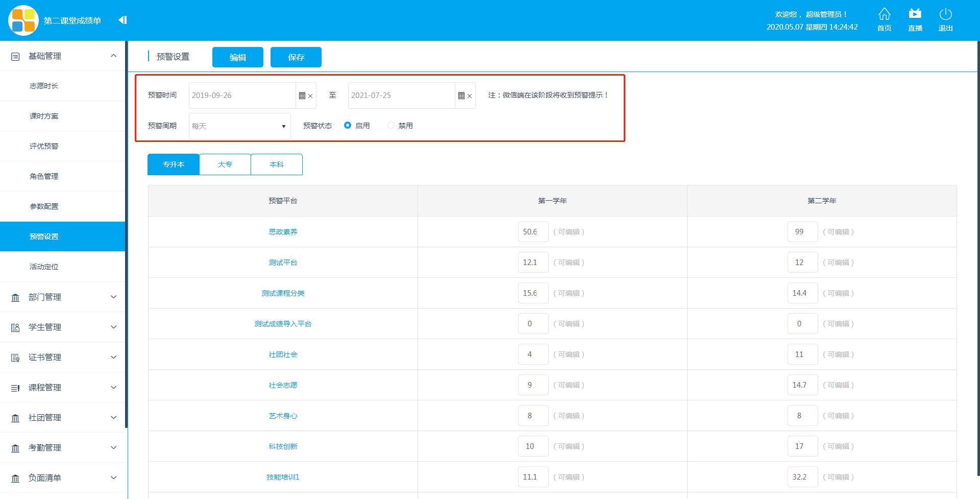The height and width of the screenshot is (499, 980).
Task: Open the 社团社会 link
Action: (x=283, y=354)
